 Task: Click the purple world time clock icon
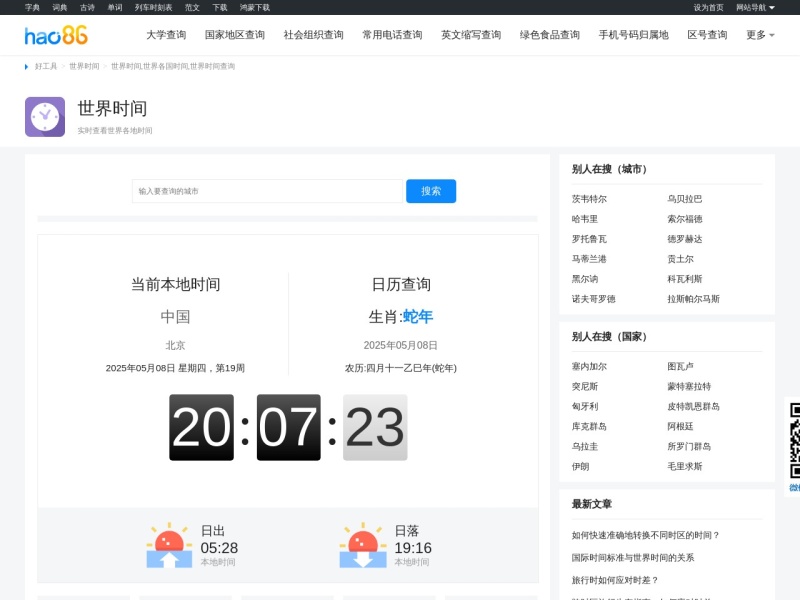pos(45,117)
